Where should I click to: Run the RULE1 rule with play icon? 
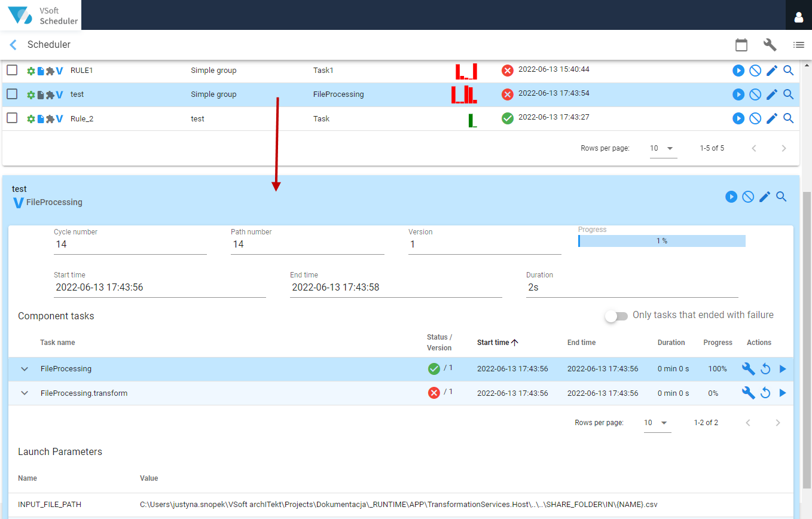tap(738, 71)
